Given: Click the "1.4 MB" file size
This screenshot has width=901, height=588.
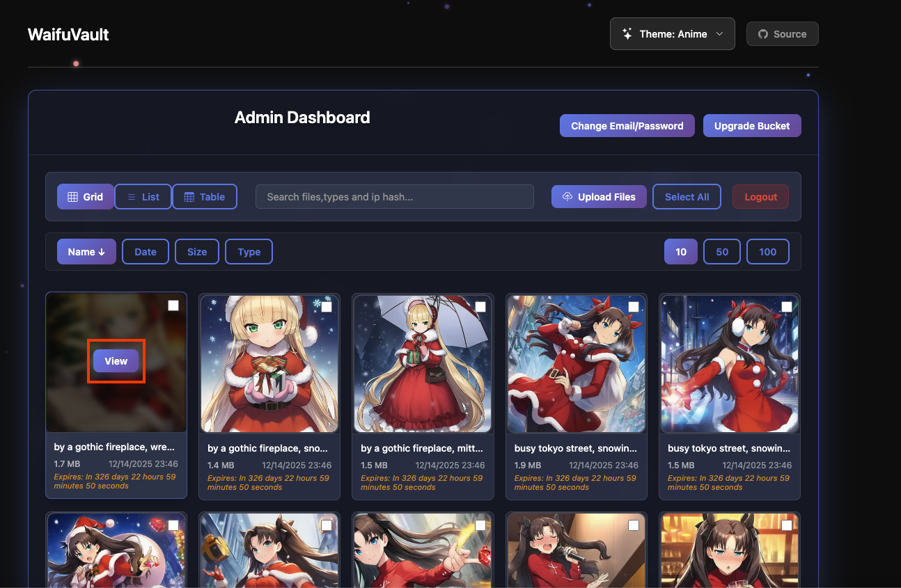Looking at the screenshot, I should 221,465.
